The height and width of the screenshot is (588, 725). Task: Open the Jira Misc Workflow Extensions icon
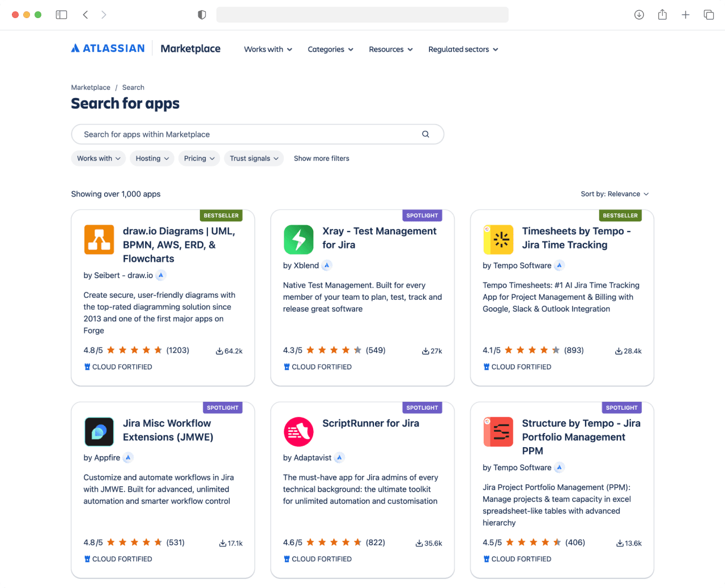(99, 432)
